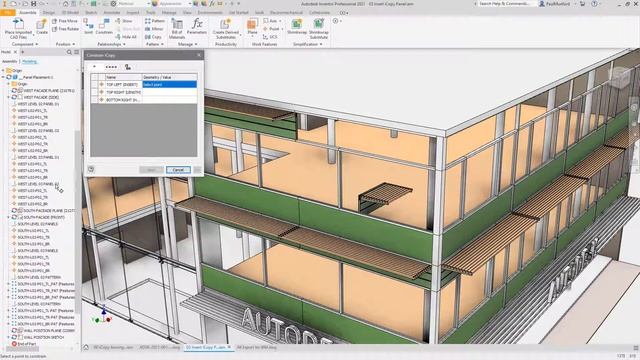
Task: Switch to the Tools ribbon tab
Action: coord(151,13)
